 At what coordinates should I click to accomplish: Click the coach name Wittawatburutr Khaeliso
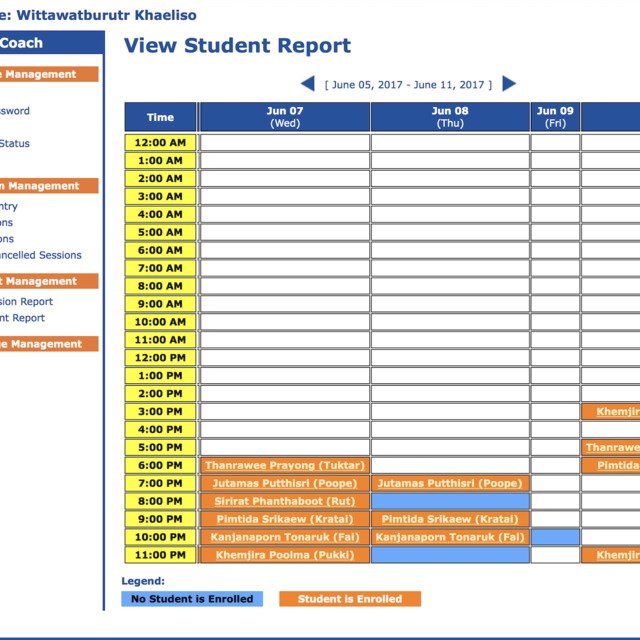[x=107, y=15]
